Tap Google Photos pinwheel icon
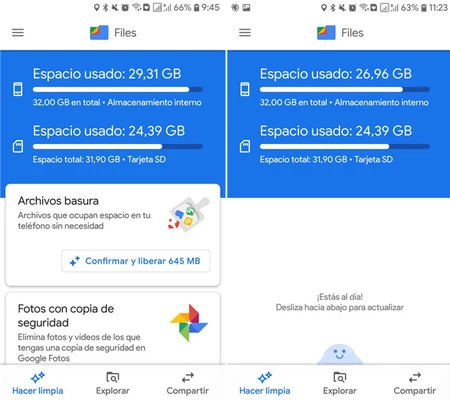Screen dimensions: 450x400 [189, 323]
